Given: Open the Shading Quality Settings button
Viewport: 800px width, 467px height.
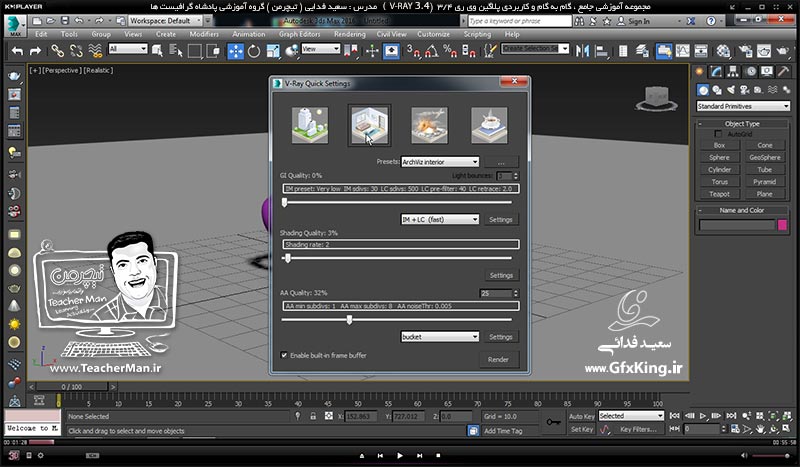Looking at the screenshot, I should pos(501,275).
